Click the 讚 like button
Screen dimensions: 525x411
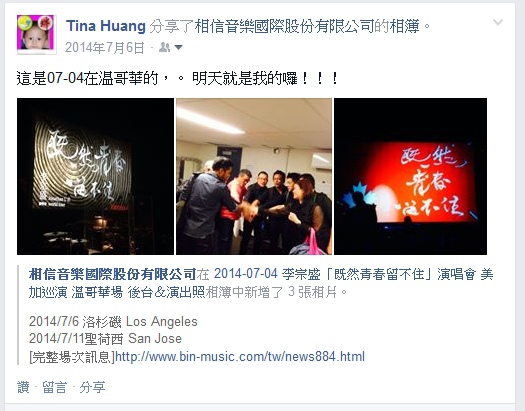coord(23,387)
